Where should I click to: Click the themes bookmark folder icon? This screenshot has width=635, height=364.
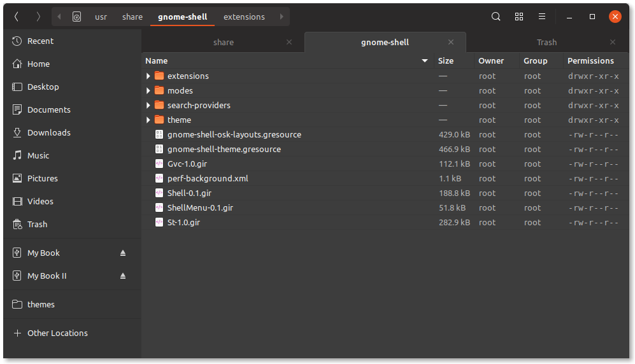point(17,304)
